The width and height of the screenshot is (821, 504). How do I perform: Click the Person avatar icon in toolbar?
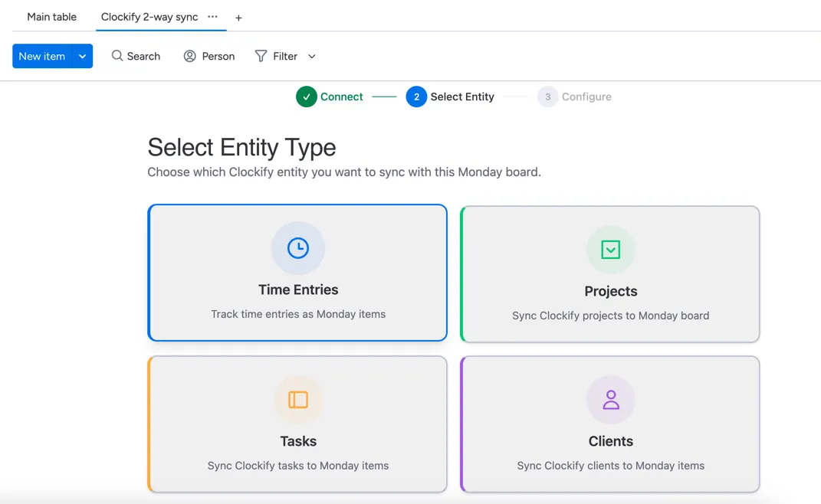190,56
